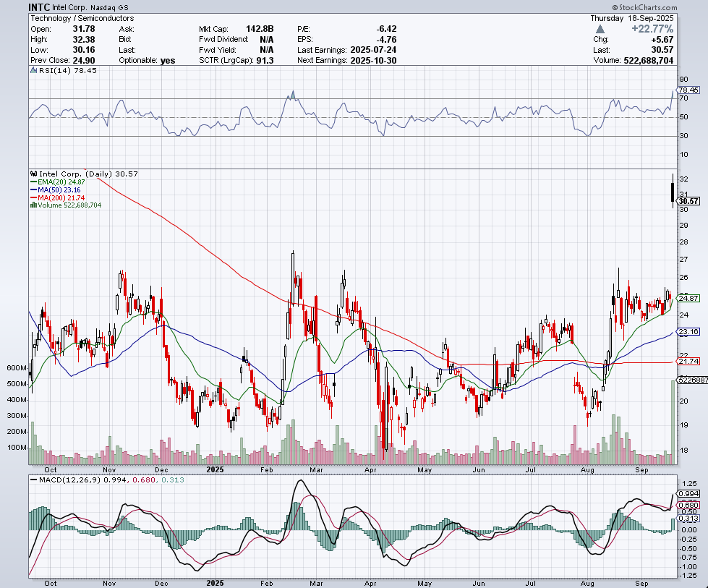Click the Next Earnings date 2025-10-30
Image resolution: width=708 pixels, height=588 pixels.
pos(373,61)
